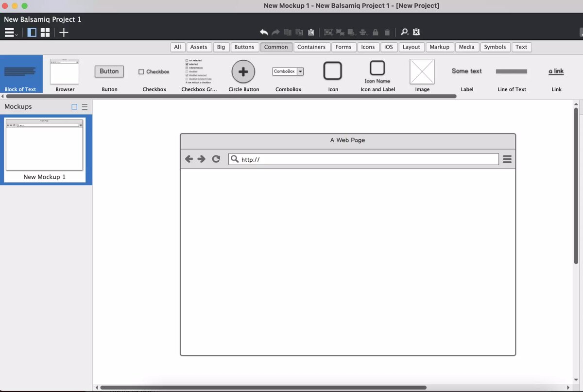Open the iOS component category tab
Screen dimensions: 583x392
click(389, 47)
